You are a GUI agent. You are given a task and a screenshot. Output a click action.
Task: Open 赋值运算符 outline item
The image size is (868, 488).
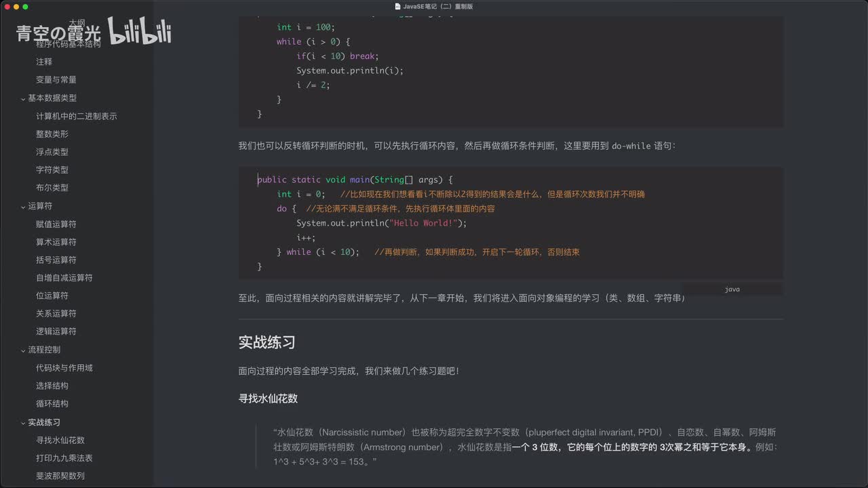point(56,224)
